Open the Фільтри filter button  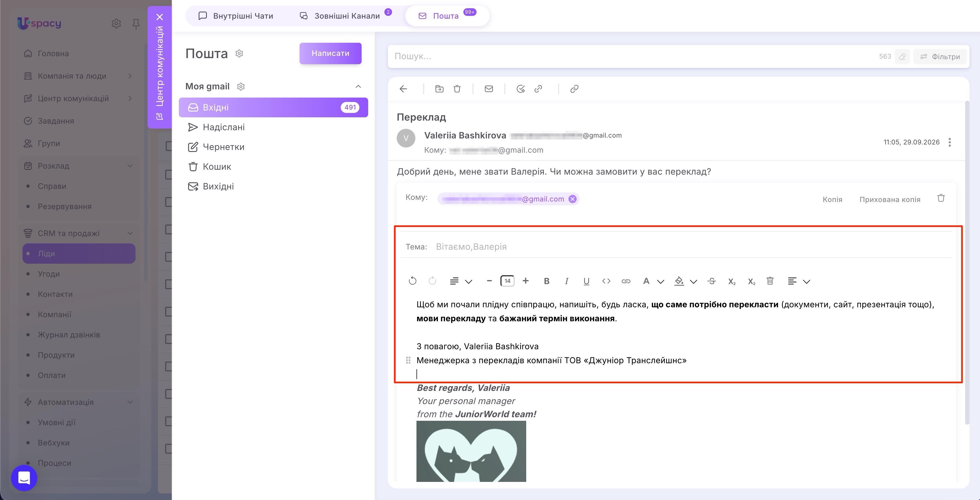[940, 57]
